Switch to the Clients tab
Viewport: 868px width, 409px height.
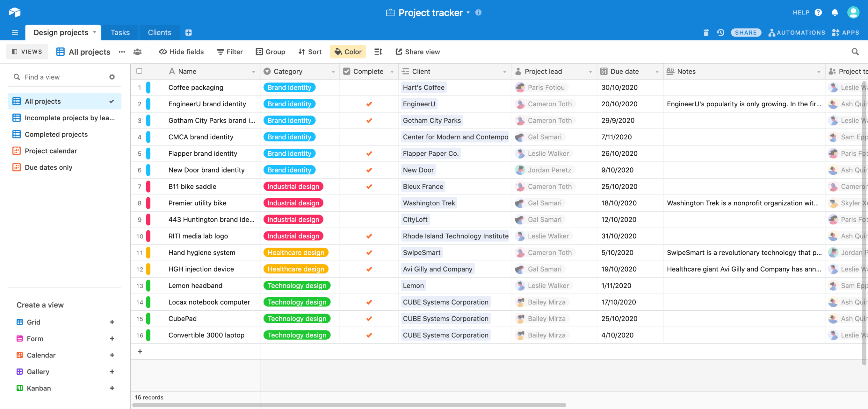(x=159, y=32)
